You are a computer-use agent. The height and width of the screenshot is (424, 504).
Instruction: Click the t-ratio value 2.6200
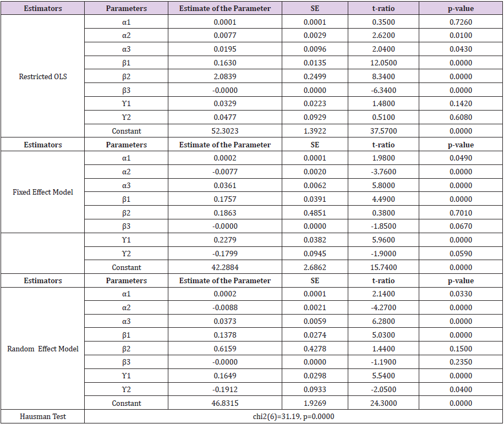pos(384,35)
